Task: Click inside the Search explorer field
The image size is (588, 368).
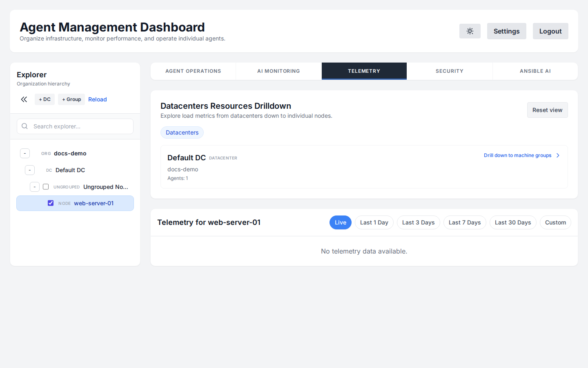Action: 78,126
